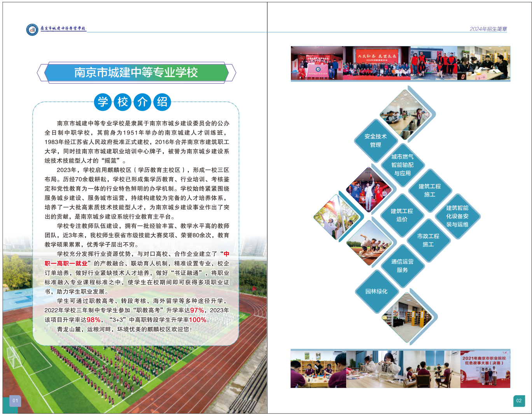The height and width of the screenshot is (416, 532).
Task: Click the line starting '2023年，学校启用麒麟校区'
Action: pos(143,170)
